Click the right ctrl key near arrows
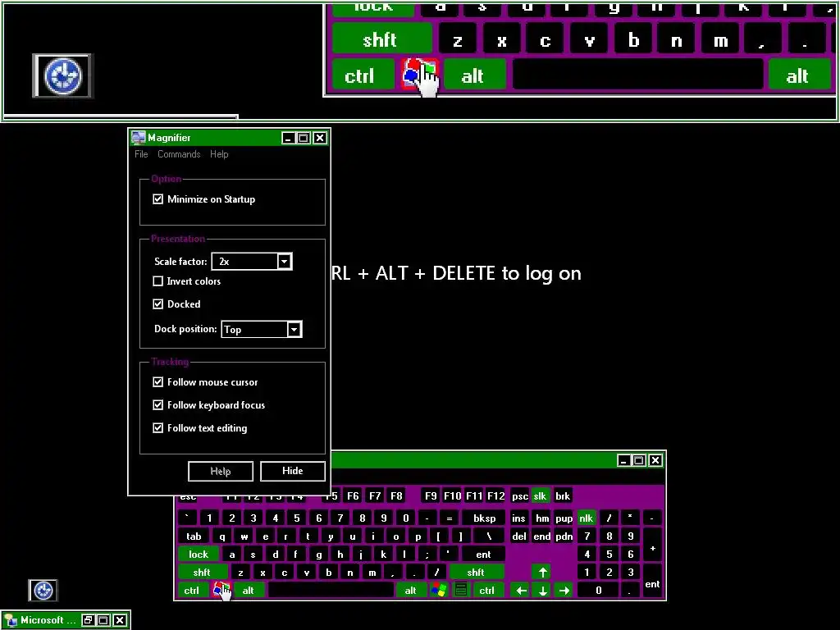Image resolution: width=840 pixels, height=630 pixels. point(487,590)
